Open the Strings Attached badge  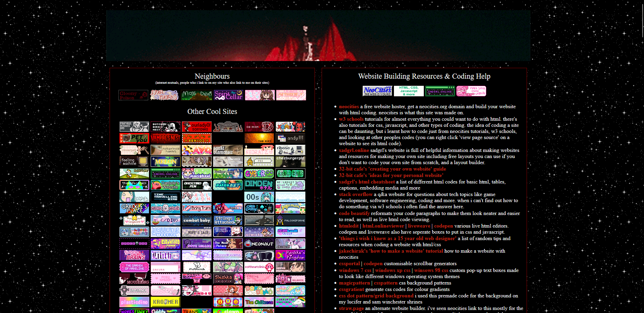[x=228, y=220]
